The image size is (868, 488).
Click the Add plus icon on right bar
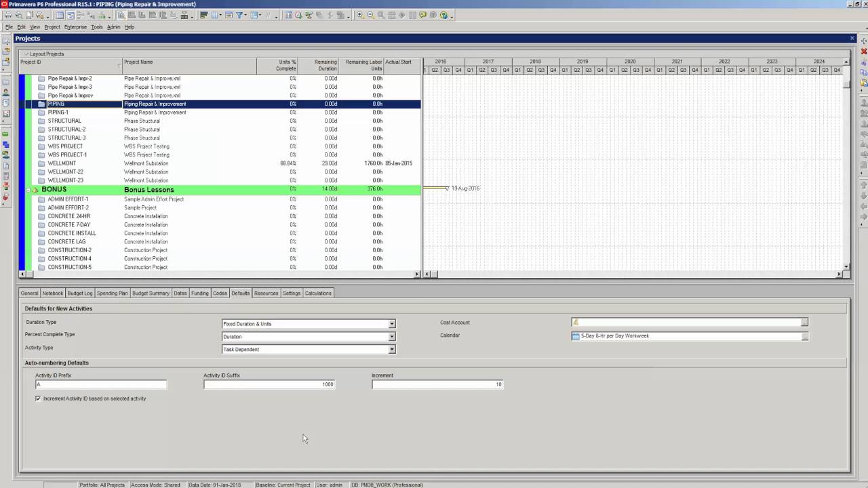(x=864, y=41)
